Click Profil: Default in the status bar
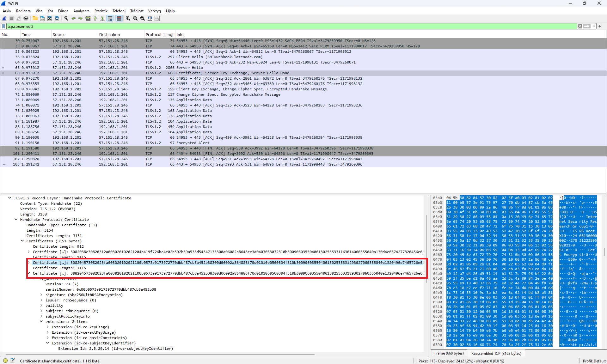This screenshot has height=364, width=607. click(594, 361)
